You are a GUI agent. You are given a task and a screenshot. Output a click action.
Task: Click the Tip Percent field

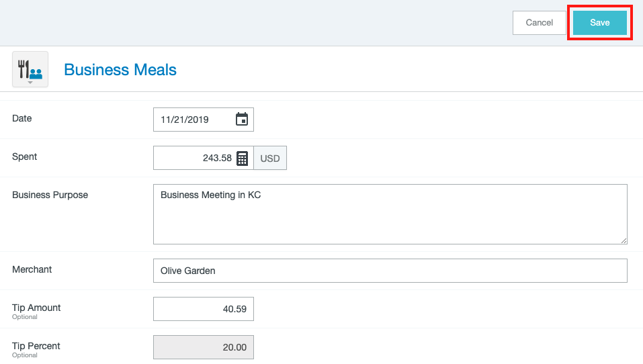coord(204,347)
